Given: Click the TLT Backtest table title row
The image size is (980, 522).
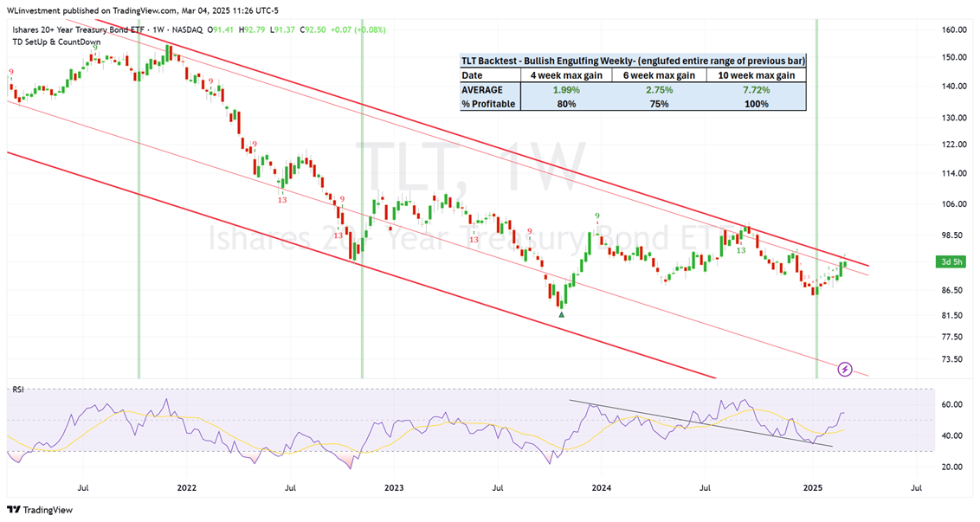Looking at the screenshot, I should coord(633,61).
